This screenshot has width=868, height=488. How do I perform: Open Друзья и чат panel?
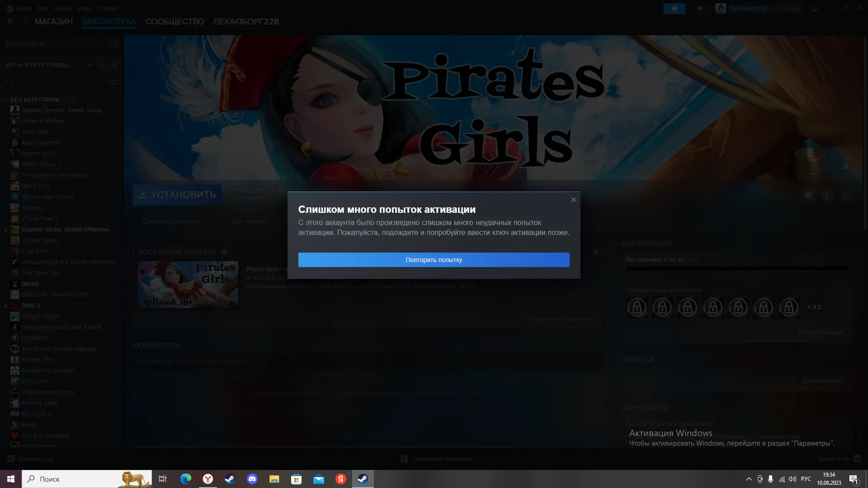839,459
